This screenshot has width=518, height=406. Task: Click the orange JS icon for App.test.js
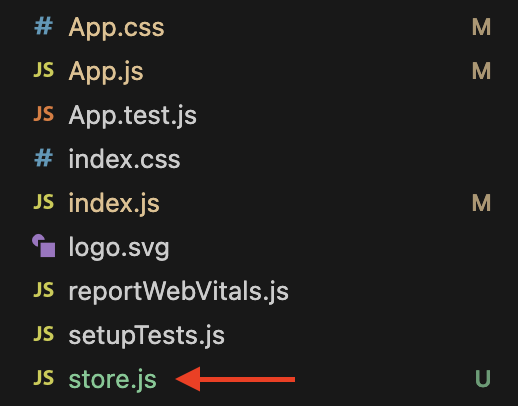tap(44, 114)
